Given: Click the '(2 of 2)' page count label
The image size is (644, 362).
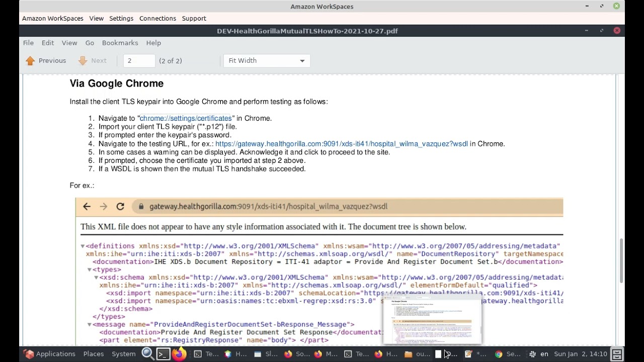Looking at the screenshot, I should coord(171,61).
